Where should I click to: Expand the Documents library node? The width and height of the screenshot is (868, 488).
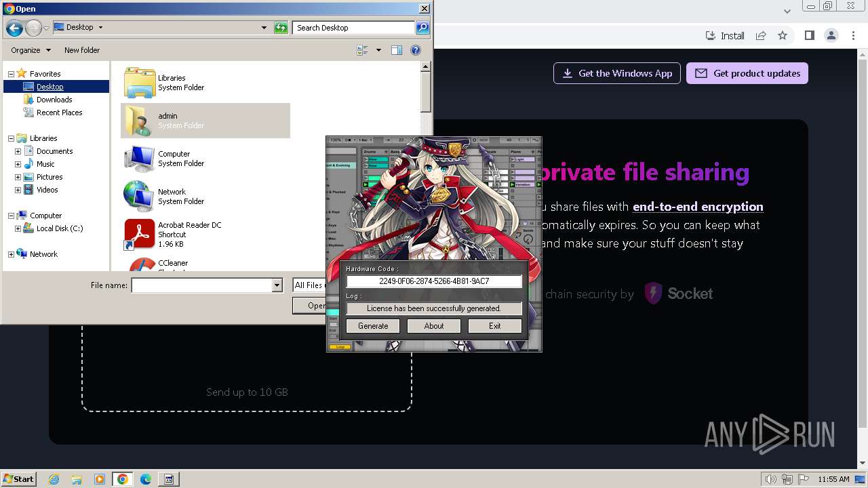click(18, 151)
